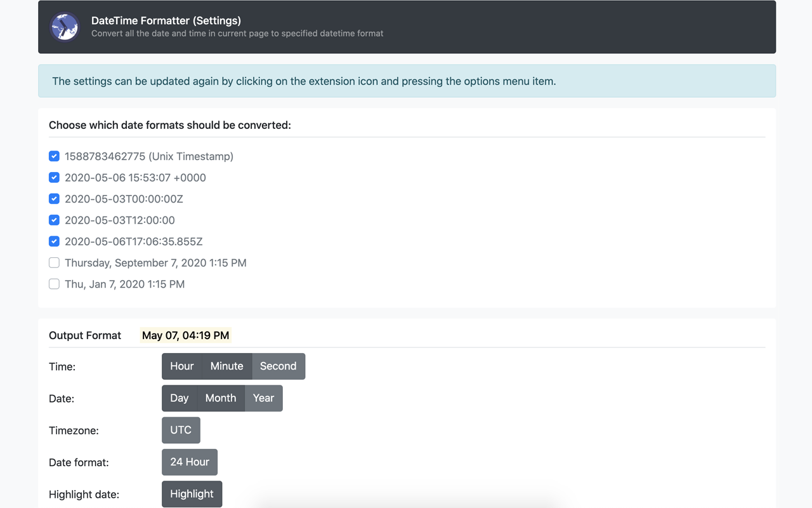
Task: Toggle the Hour time button
Action: coord(181,366)
